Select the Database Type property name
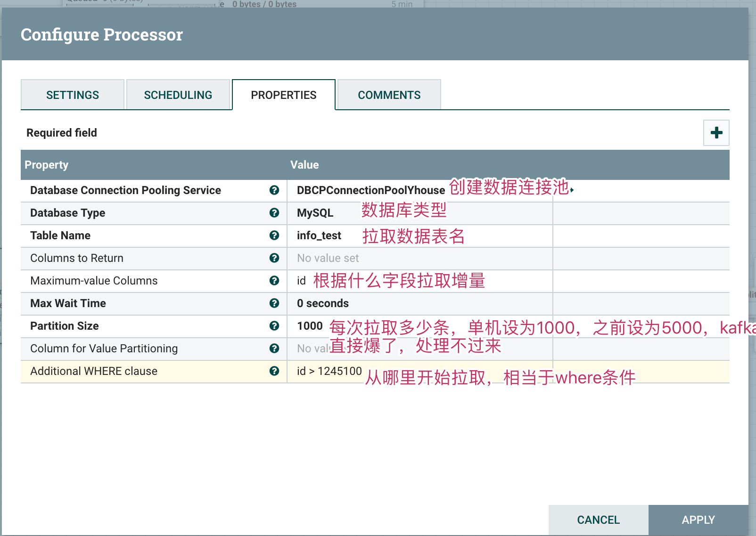This screenshot has width=756, height=536. pyautogui.click(x=68, y=213)
